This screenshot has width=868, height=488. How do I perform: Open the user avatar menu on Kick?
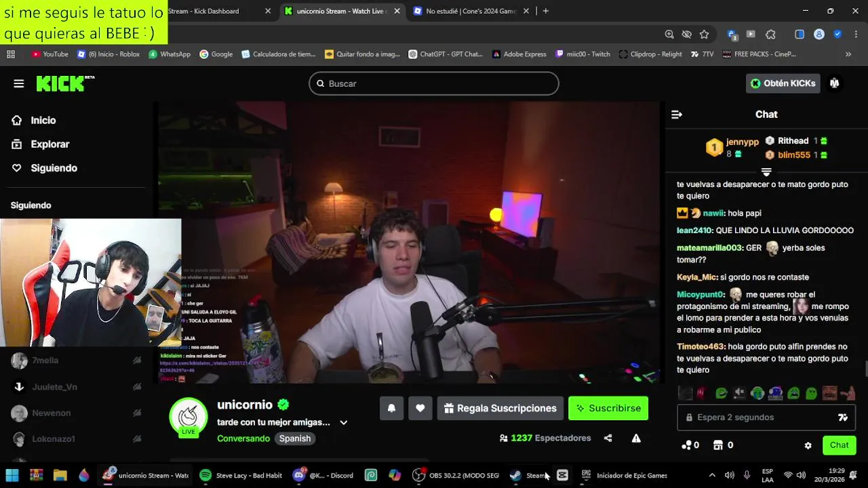835,83
